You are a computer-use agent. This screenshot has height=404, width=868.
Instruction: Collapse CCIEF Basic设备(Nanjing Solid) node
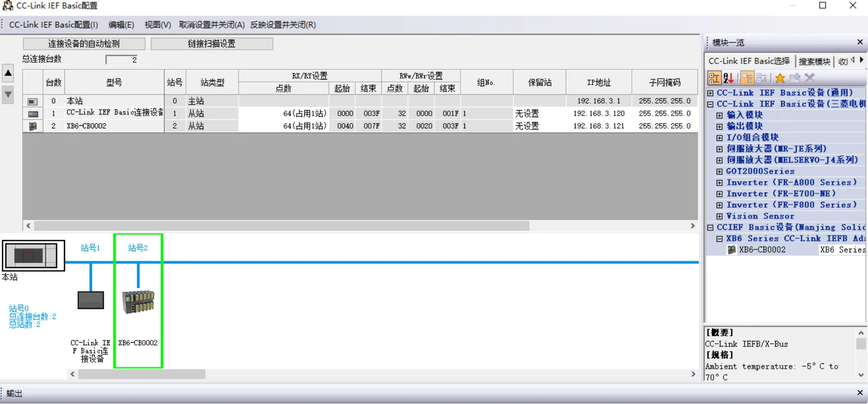pyautogui.click(x=710, y=228)
